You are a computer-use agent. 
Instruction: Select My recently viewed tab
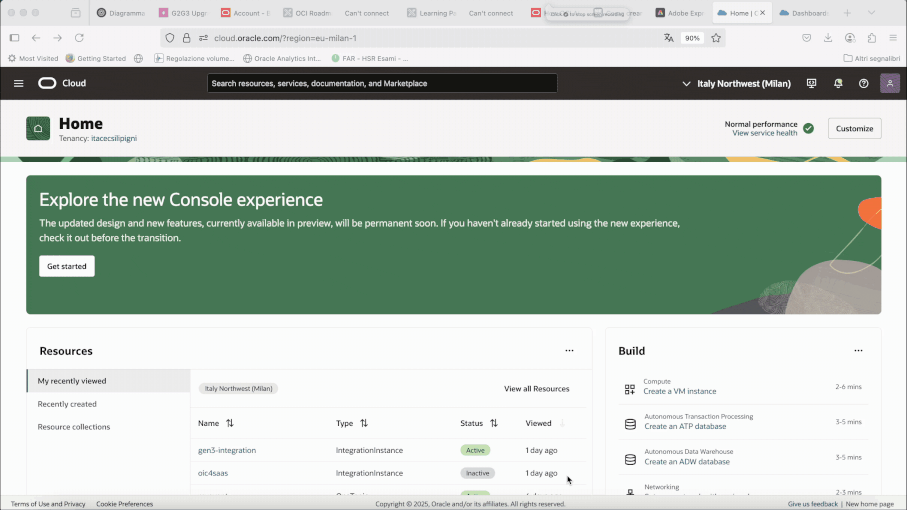coord(108,381)
